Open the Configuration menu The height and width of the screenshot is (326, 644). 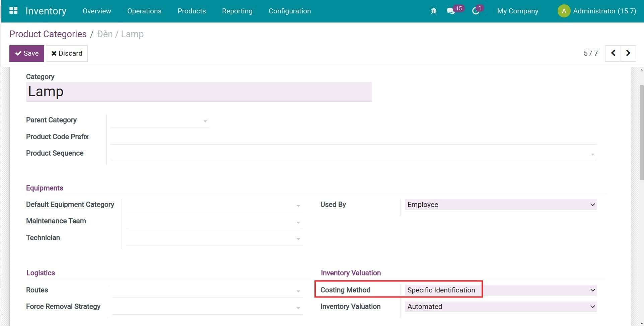coord(289,11)
